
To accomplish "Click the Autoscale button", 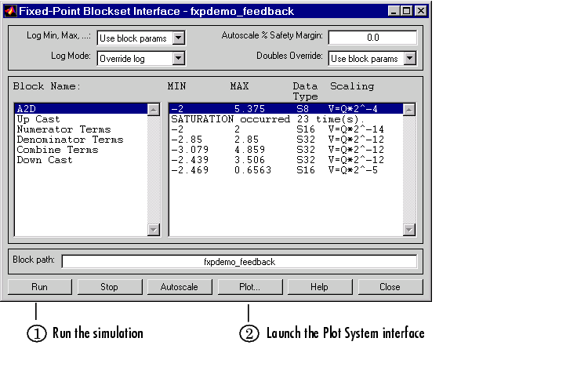I will coord(180,287).
